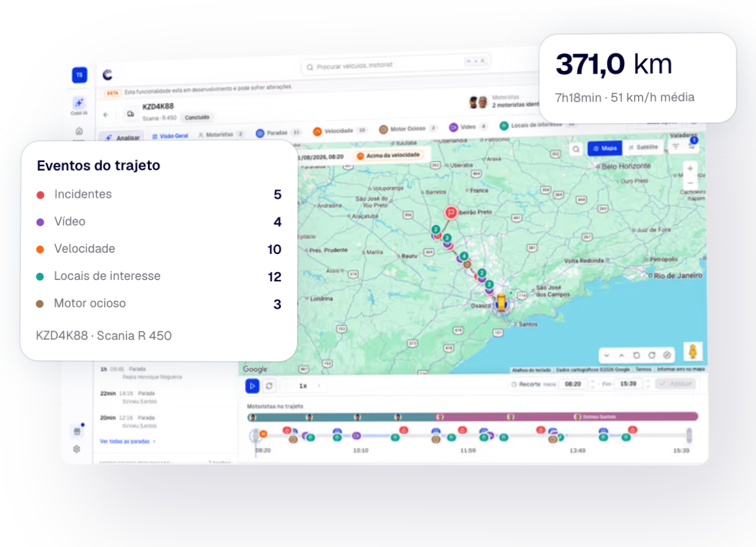Play the route playback
The image size is (756, 547).
point(252,386)
